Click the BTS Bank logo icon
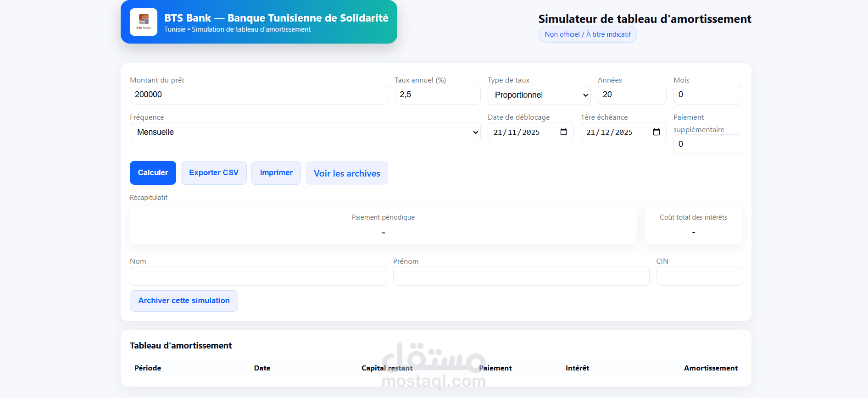868x398 pixels. [144, 22]
